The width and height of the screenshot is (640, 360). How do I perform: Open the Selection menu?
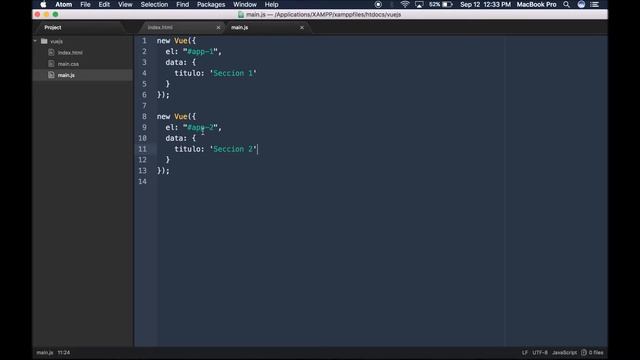coord(154,4)
